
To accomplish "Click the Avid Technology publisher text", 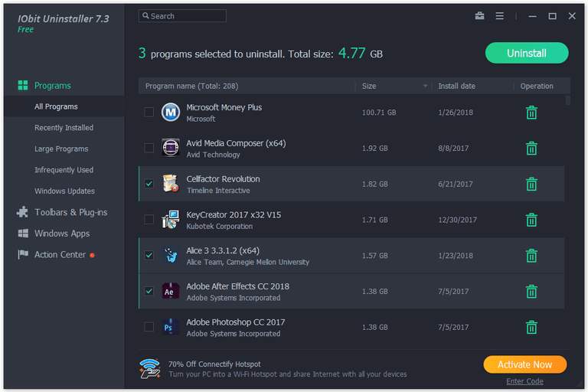I will click(x=213, y=155).
